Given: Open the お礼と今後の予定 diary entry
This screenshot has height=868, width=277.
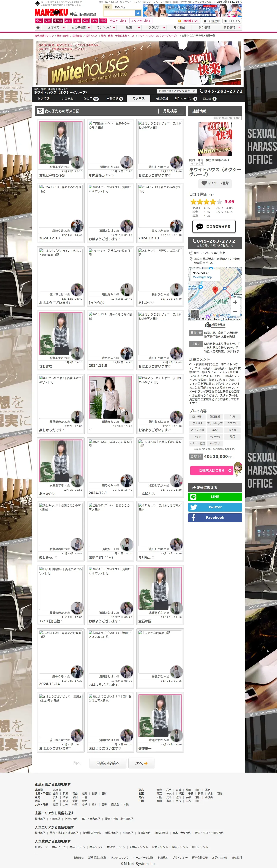Looking at the screenshot, I should coord(61,149).
